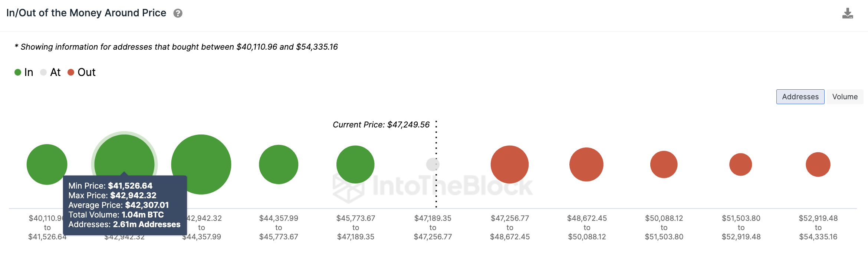Click the red bubble above $48,672.45 range

(586, 165)
